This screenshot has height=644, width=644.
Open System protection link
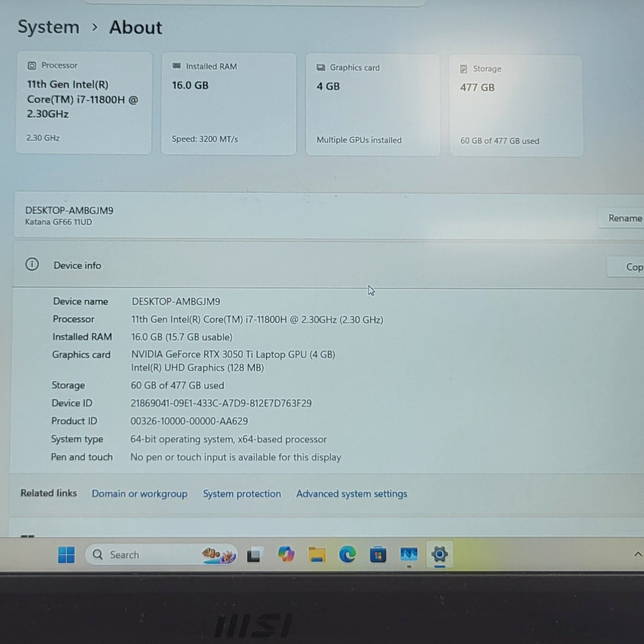click(242, 494)
